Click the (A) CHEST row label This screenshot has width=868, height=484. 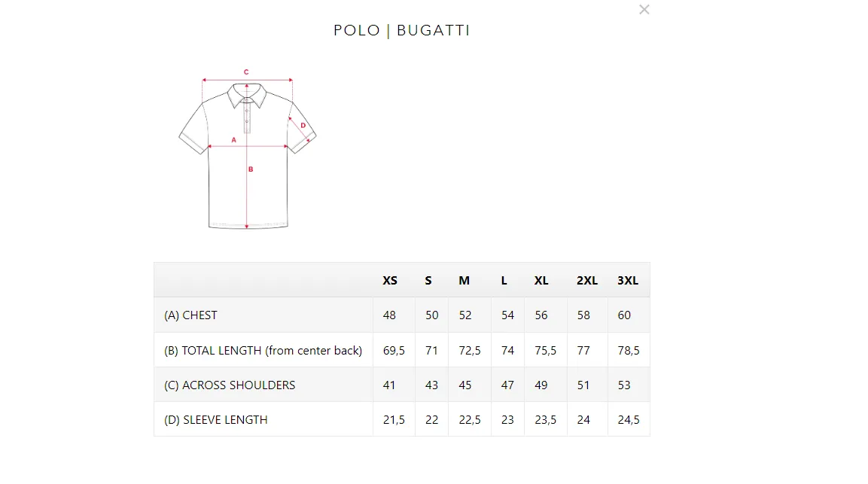(190, 315)
